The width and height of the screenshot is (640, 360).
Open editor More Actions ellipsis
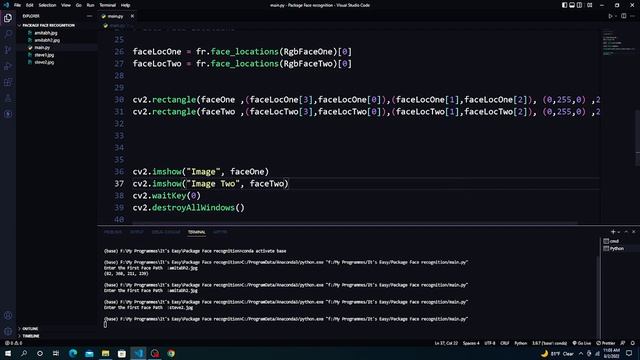click(632, 16)
